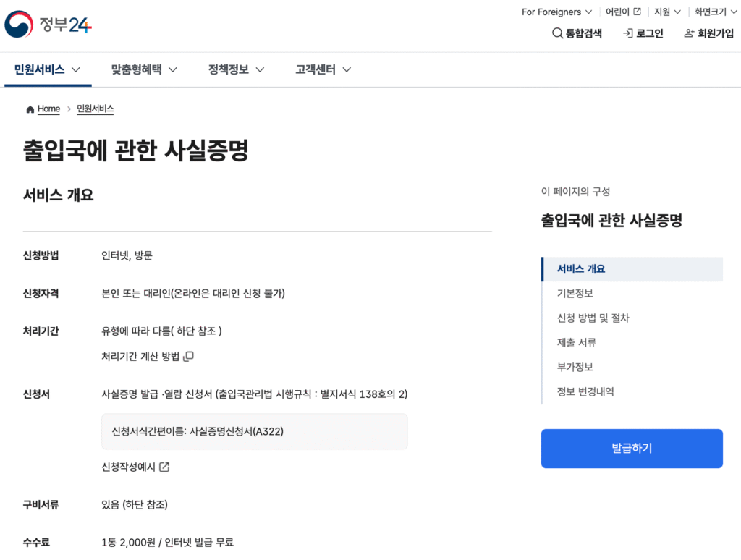Viewport: 741px width, 560px height.
Task: Go to 신청 방법 및 절차 section
Action: click(593, 318)
